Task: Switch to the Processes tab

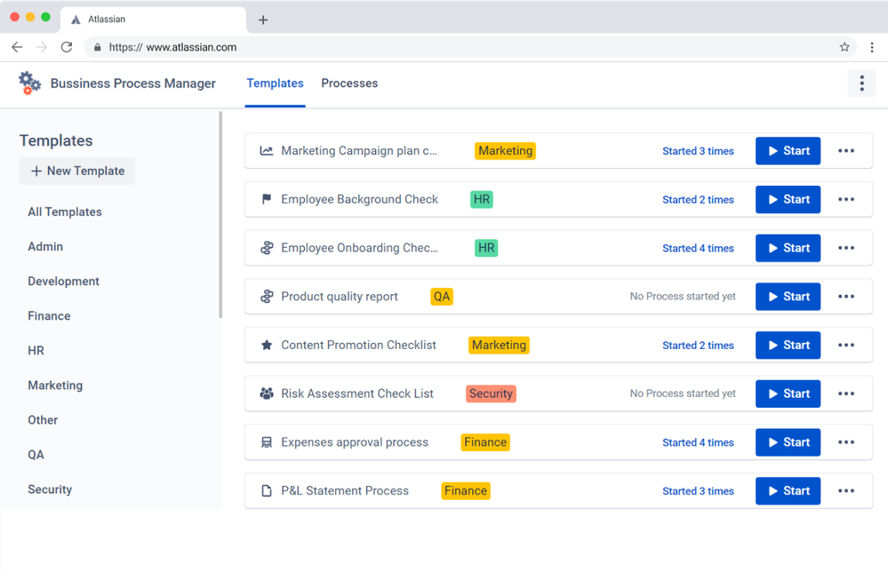Action: (x=349, y=83)
